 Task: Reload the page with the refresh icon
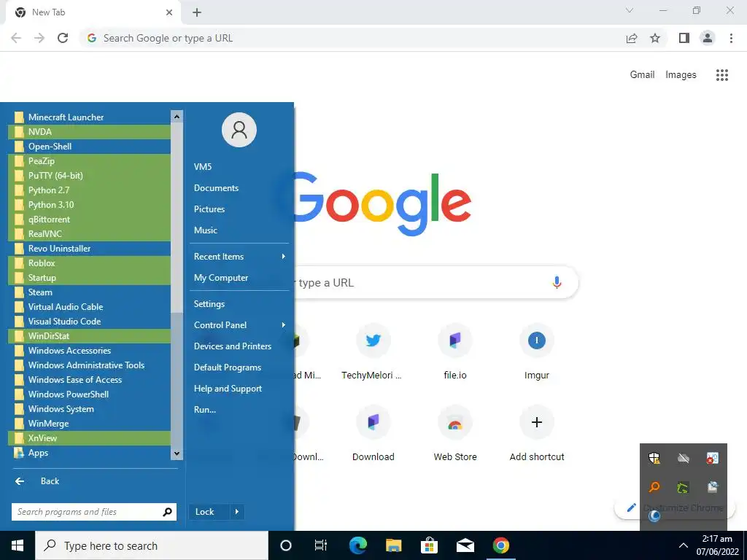click(63, 38)
